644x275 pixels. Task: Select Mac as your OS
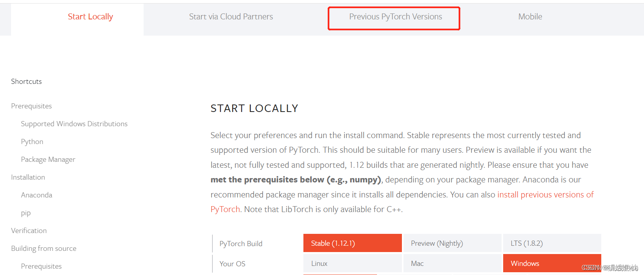(452, 263)
